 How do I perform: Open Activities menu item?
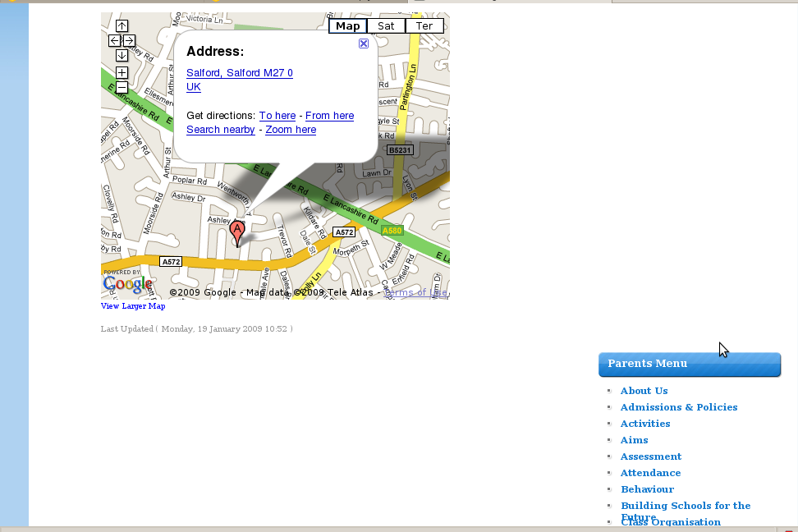(645, 424)
